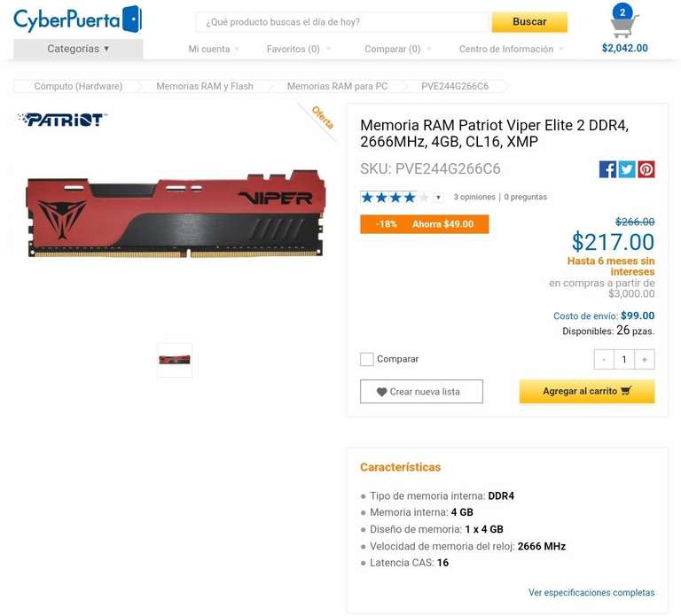Image resolution: width=681 pixels, height=616 pixels.
Task: Add product with Agregar al carrito
Action: coord(587,391)
